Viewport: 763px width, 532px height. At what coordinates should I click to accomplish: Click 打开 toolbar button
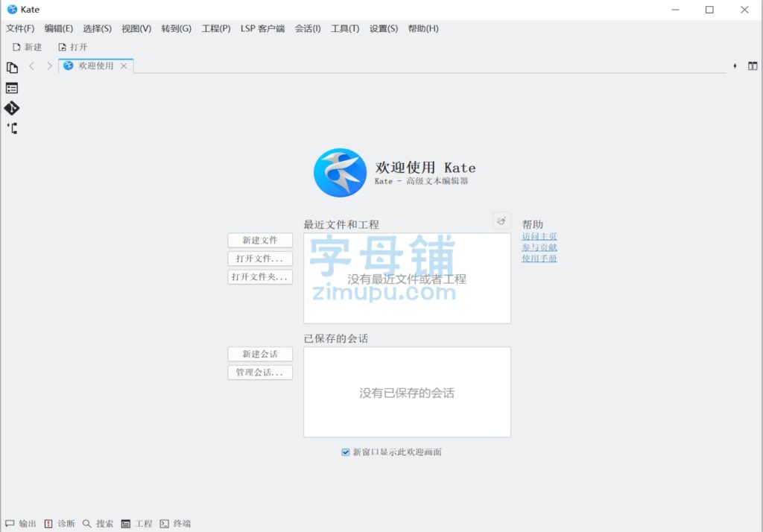(72, 47)
